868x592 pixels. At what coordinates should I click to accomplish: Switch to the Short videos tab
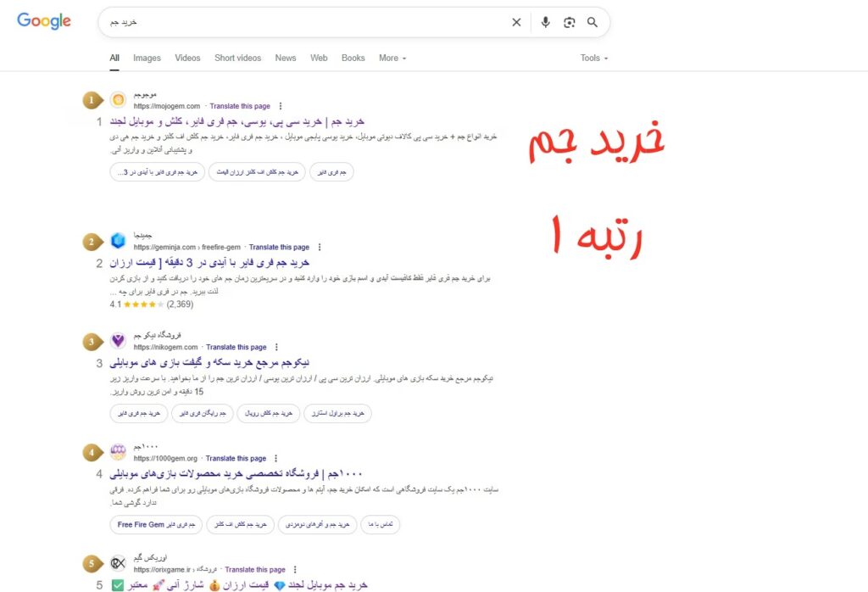(x=237, y=58)
